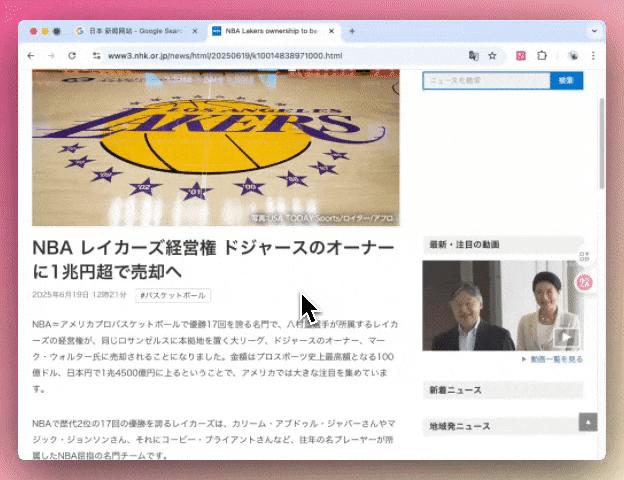
Task: Click the article headline NBA レイカーズ経営権
Action: click(214, 260)
